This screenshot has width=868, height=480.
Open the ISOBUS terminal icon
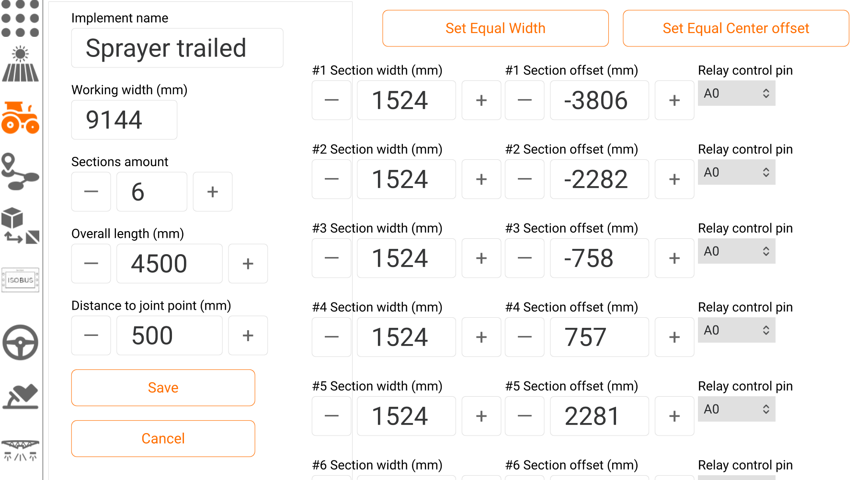point(20,280)
